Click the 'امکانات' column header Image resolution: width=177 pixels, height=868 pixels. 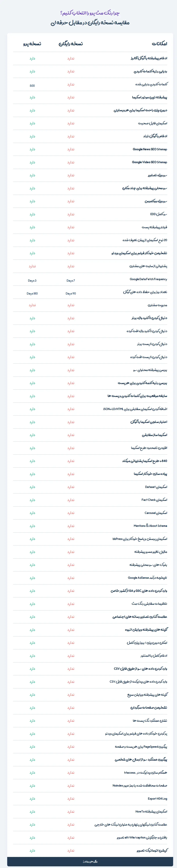(x=159, y=44)
